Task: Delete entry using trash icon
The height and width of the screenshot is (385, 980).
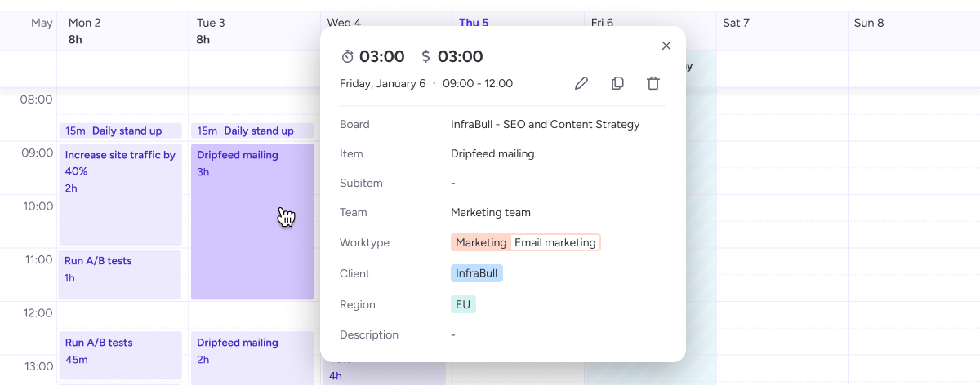Action: 653,83
